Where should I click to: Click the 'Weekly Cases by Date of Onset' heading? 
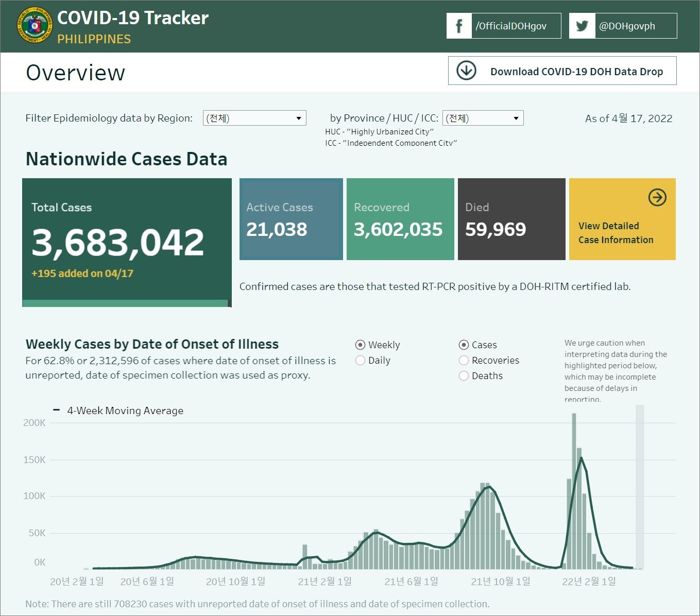pos(152,344)
